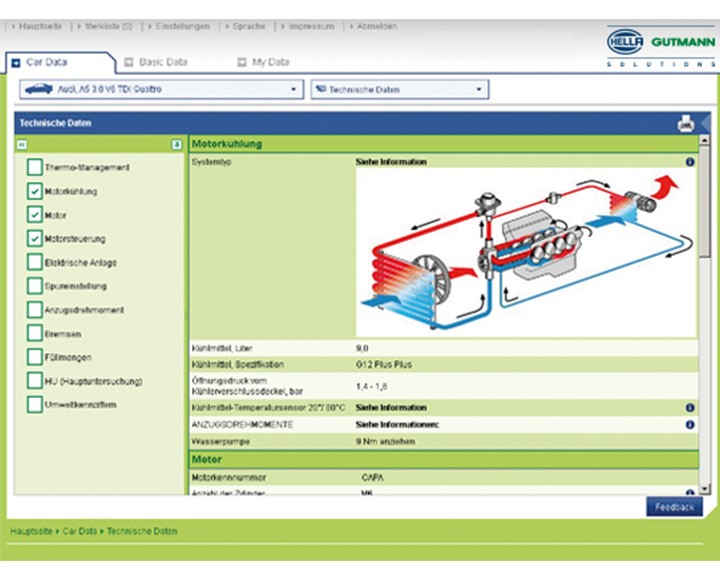720x580 pixels.
Task: Enable the Thermo-Management checkbox
Action: [35, 167]
